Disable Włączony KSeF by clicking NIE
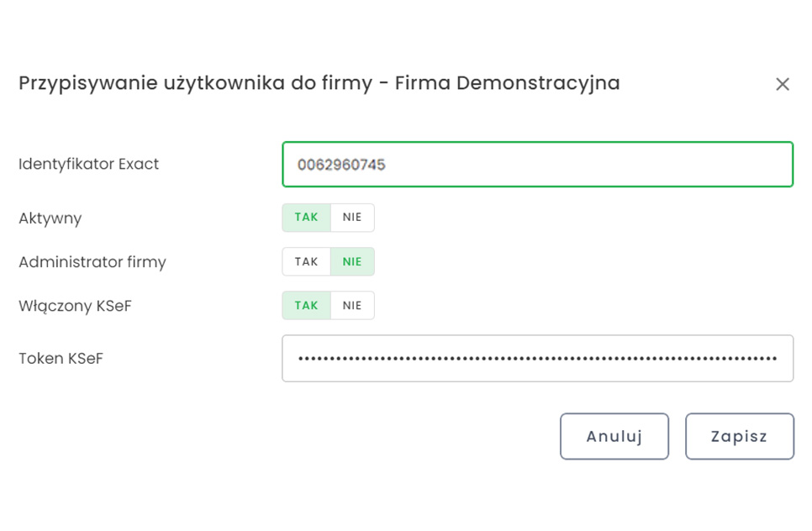 351,305
